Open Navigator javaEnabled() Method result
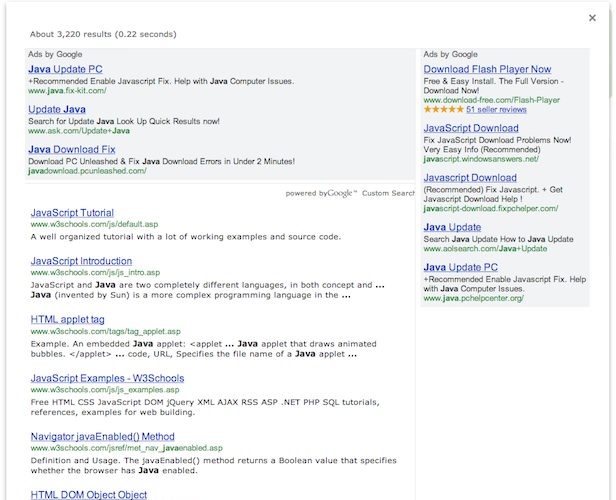 (102, 437)
